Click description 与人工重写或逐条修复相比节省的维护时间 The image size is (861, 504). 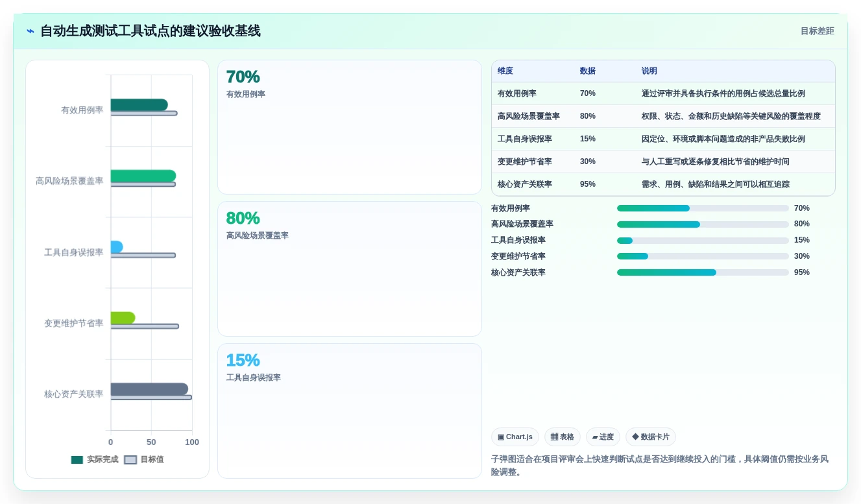[x=716, y=162]
